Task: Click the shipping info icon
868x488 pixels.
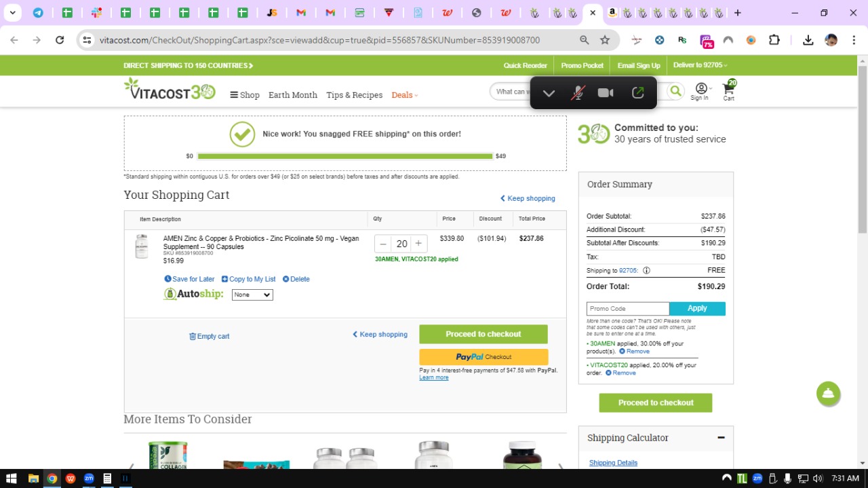Action: click(646, 270)
